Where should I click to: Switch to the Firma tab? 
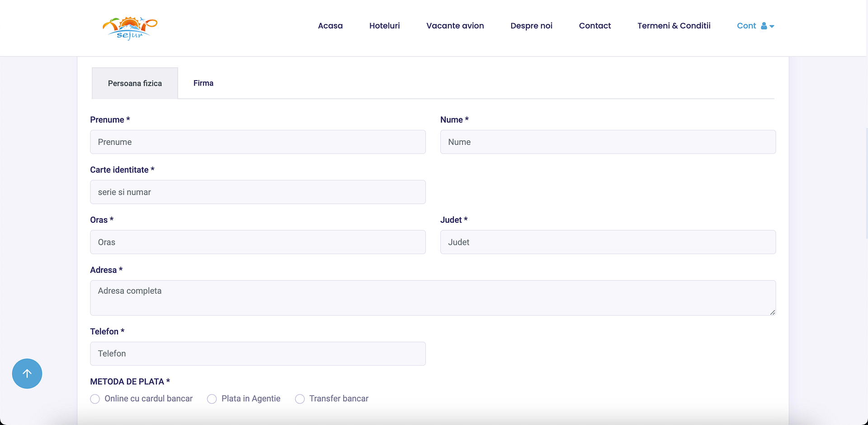click(x=203, y=83)
